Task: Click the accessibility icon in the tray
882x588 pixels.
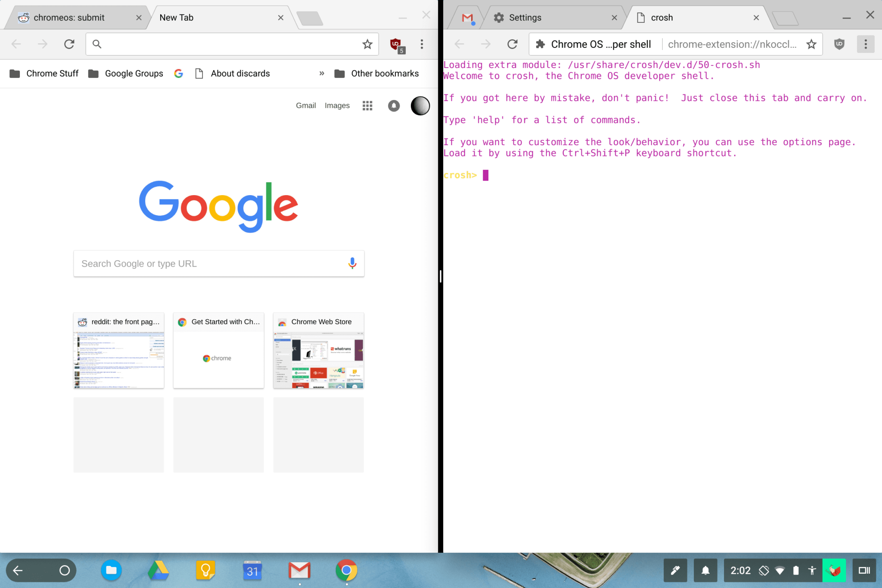Action: pos(812,570)
